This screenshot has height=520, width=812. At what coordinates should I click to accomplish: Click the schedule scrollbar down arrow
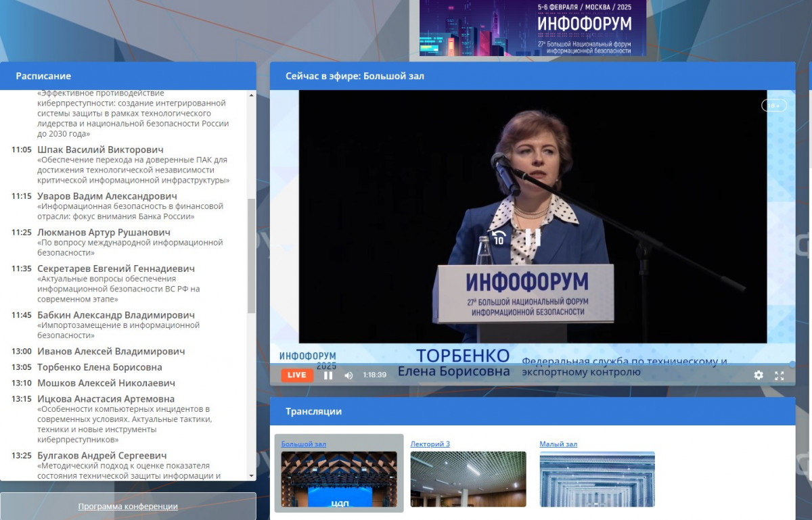[252, 476]
